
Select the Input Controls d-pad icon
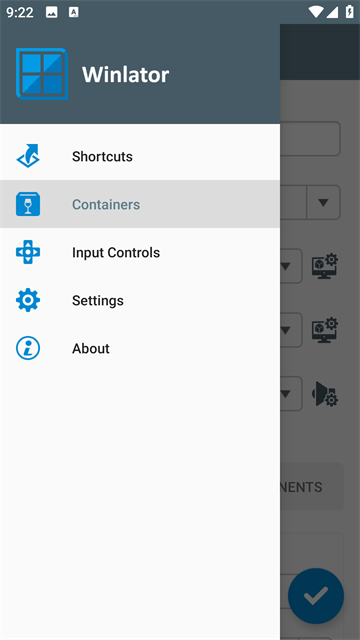[x=28, y=252]
